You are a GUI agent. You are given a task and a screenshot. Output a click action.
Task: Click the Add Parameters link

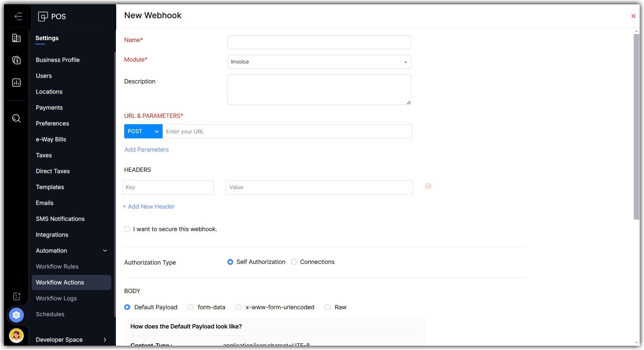click(146, 150)
